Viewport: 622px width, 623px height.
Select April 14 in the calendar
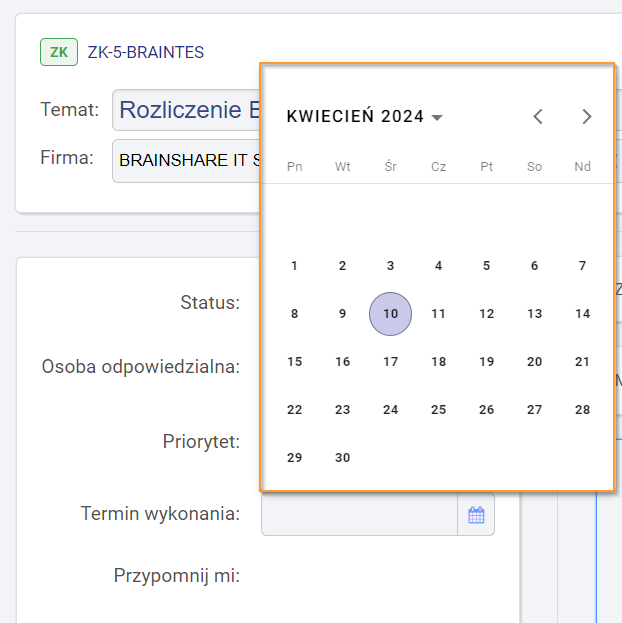[582, 313]
